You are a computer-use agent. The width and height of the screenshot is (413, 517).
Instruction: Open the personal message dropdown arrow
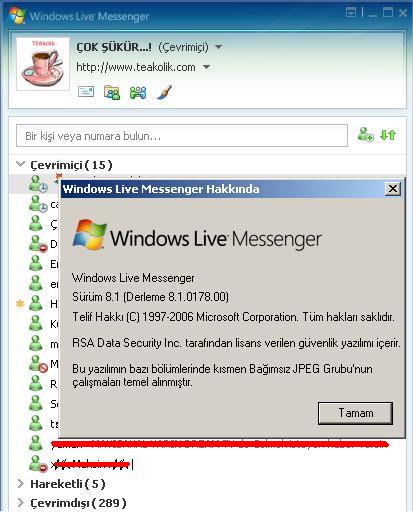tap(206, 67)
